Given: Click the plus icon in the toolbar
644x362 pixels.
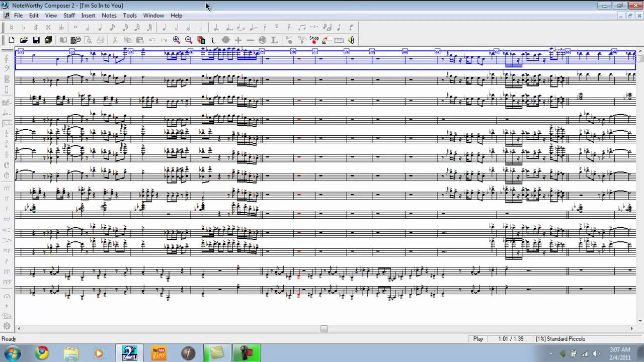Looking at the screenshot, I should (x=238, y=40).
